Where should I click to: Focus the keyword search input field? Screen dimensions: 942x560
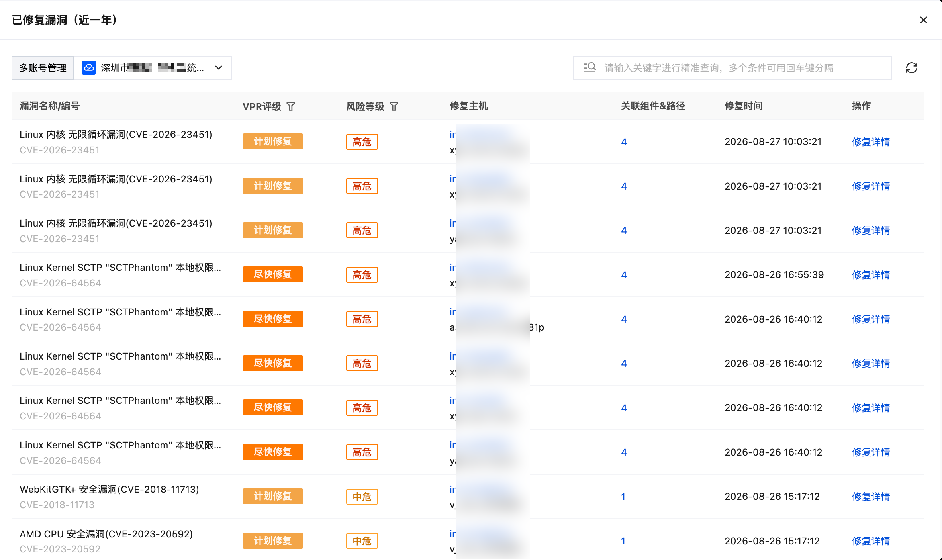point(732,68)
